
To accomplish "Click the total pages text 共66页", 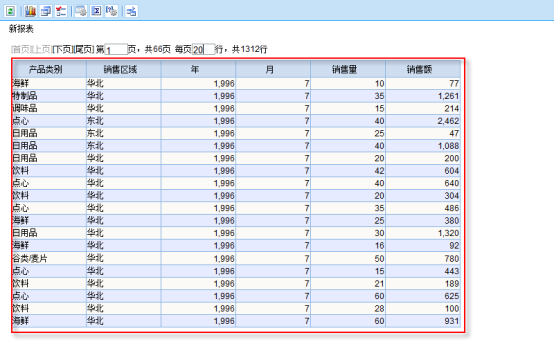I will coord(158,49).
